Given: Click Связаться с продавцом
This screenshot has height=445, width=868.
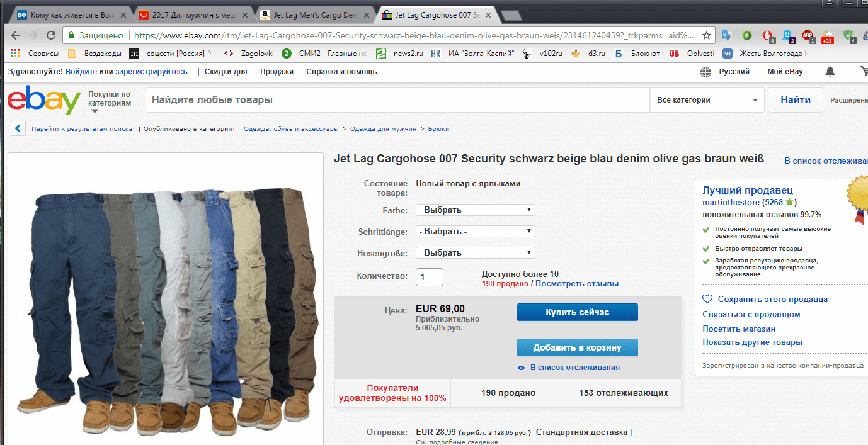Looking at the screenshot, I should click(751, 314).
